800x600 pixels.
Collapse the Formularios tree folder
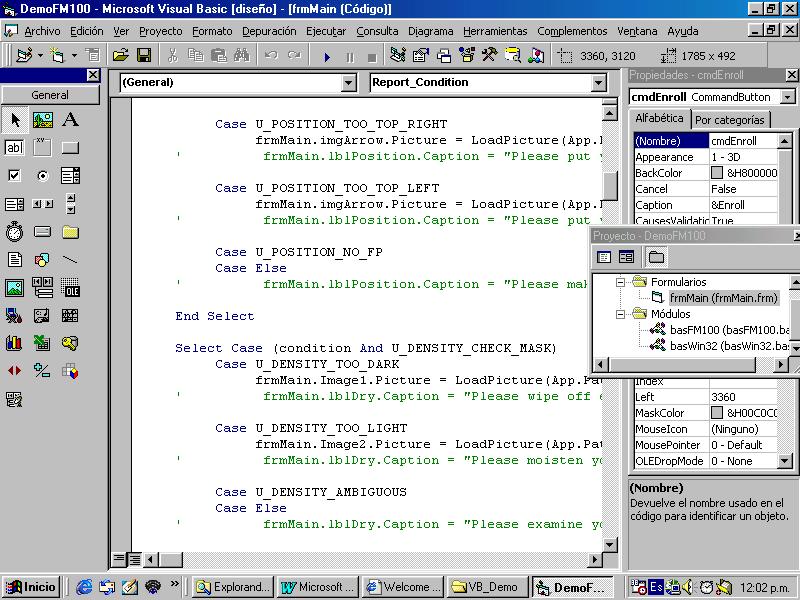(620, 282)
